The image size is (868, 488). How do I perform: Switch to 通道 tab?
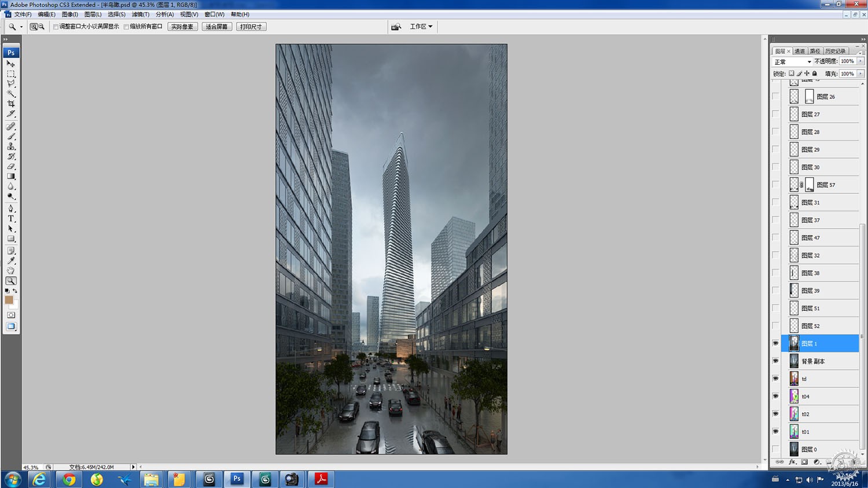pyautogui.click(x=800, y=51)
